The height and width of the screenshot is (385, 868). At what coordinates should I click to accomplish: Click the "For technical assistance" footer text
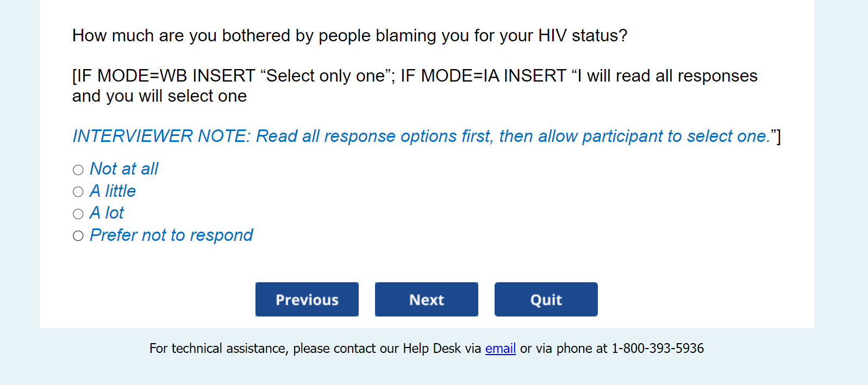coord(218,348)
